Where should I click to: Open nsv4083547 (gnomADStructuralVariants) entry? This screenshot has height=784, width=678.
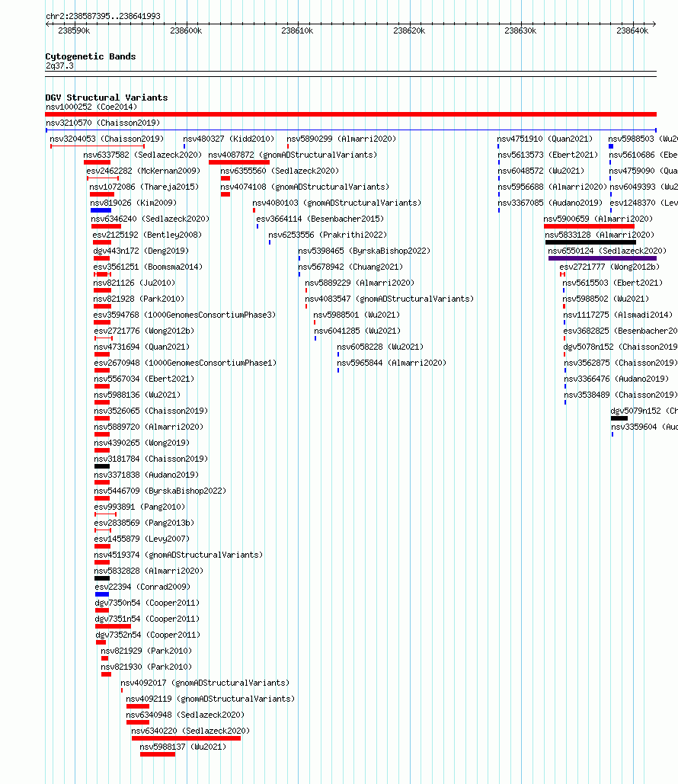389,299
